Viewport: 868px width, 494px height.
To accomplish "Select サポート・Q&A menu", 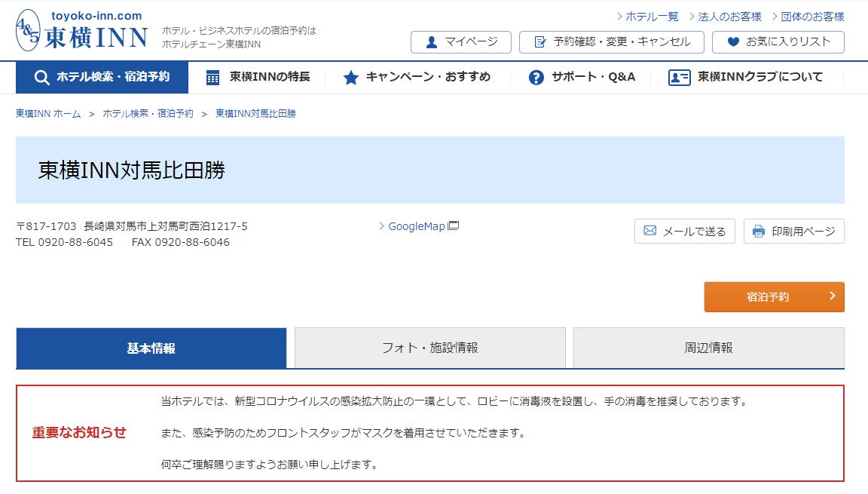I will [582, 78].
